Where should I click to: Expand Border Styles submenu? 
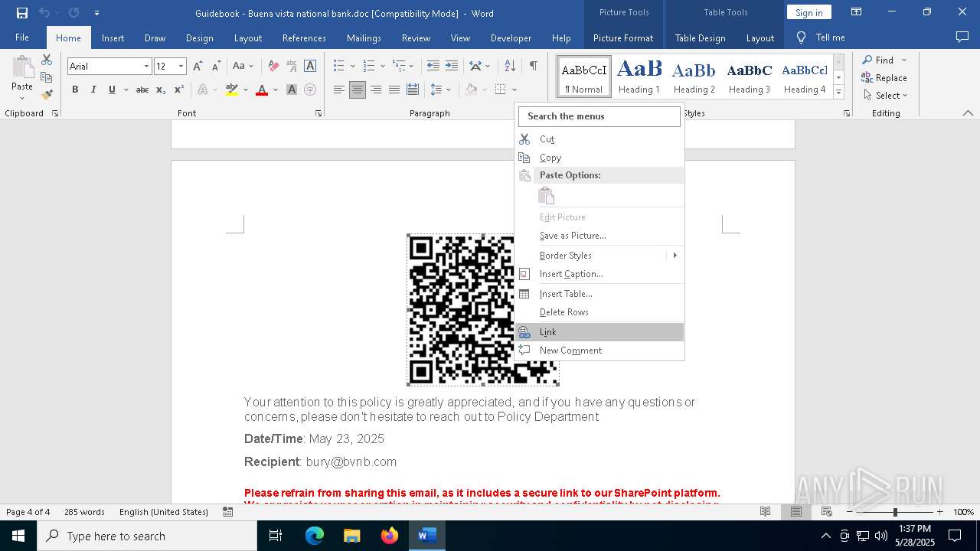click(x=675, y=256)
